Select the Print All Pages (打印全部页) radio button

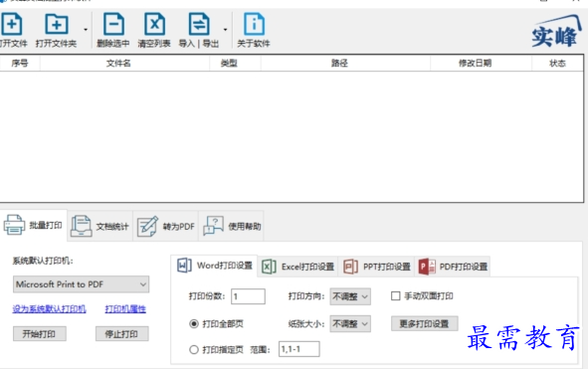(x=193, y=323)
